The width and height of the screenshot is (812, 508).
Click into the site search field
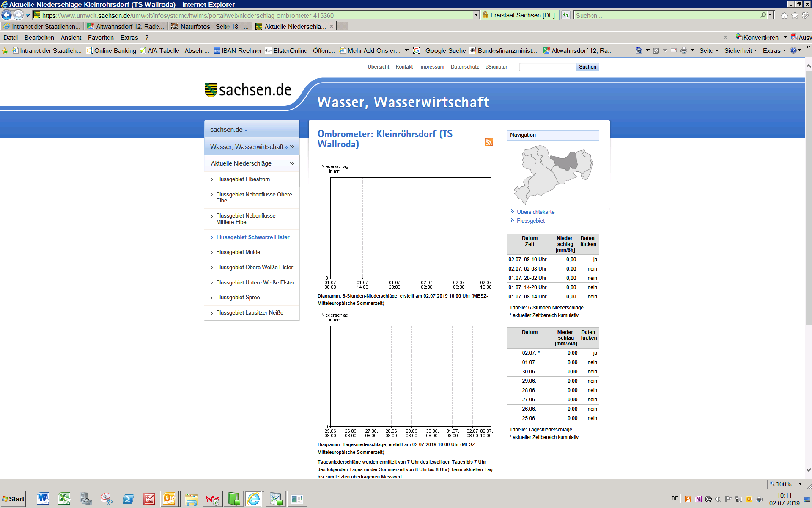[547, 67]
